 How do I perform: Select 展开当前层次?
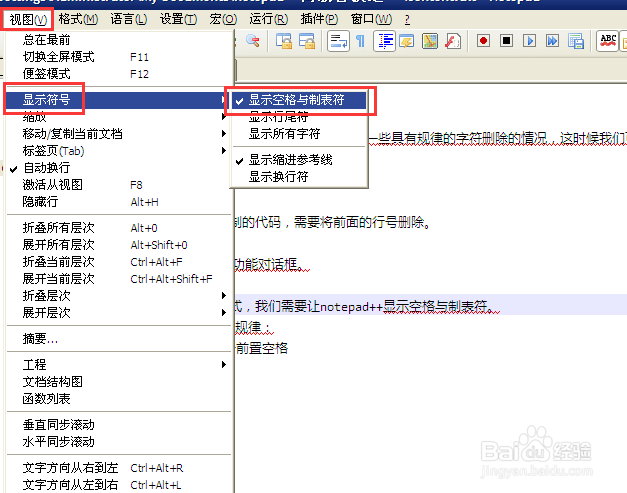(x=119, y=279)
